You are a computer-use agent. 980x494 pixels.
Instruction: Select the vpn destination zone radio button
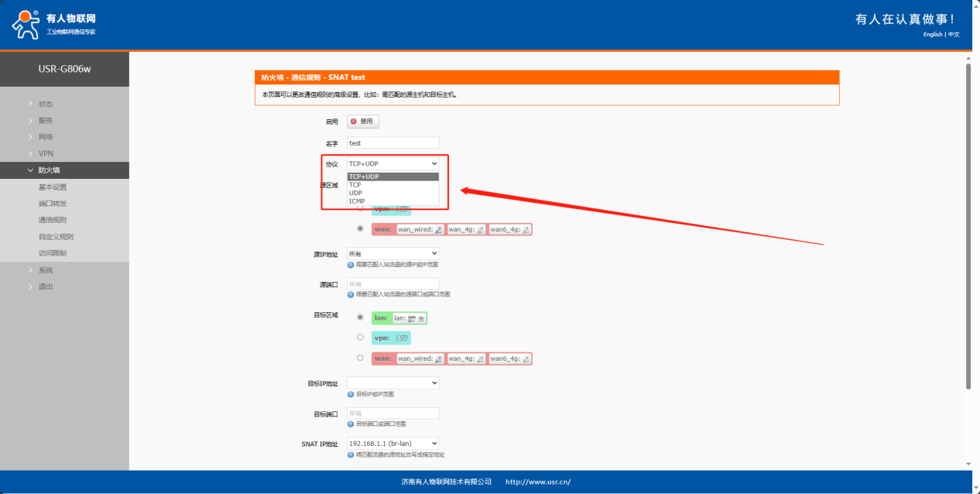(360, 337)
